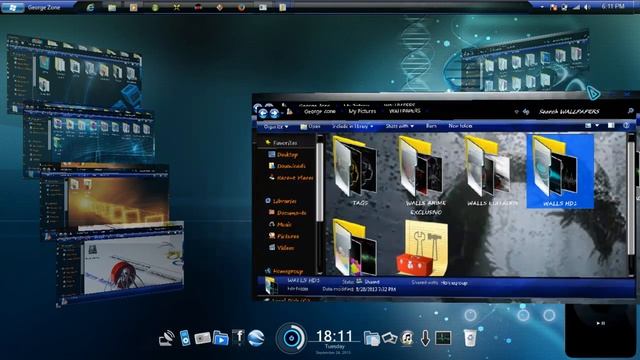Click the address bar refresh icon
Image resolution: width=640 pixels, height=360 pixels.
tap(526, 111)
